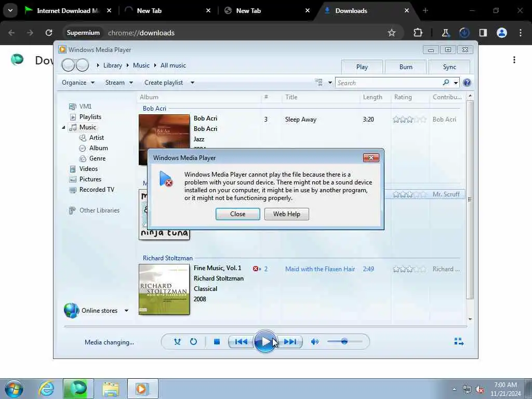Open File Explorer from the taskbar
Screen dimensions: 532x399
111,389
